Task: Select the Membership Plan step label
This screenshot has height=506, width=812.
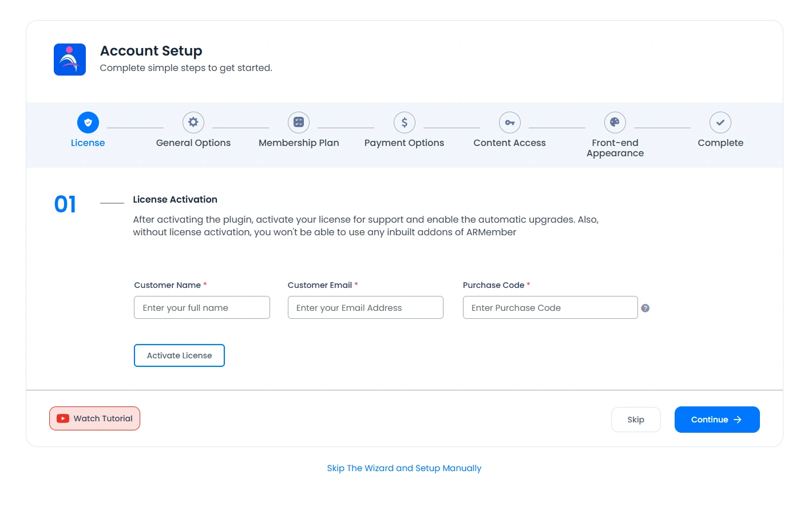Action: pos(298,143)
